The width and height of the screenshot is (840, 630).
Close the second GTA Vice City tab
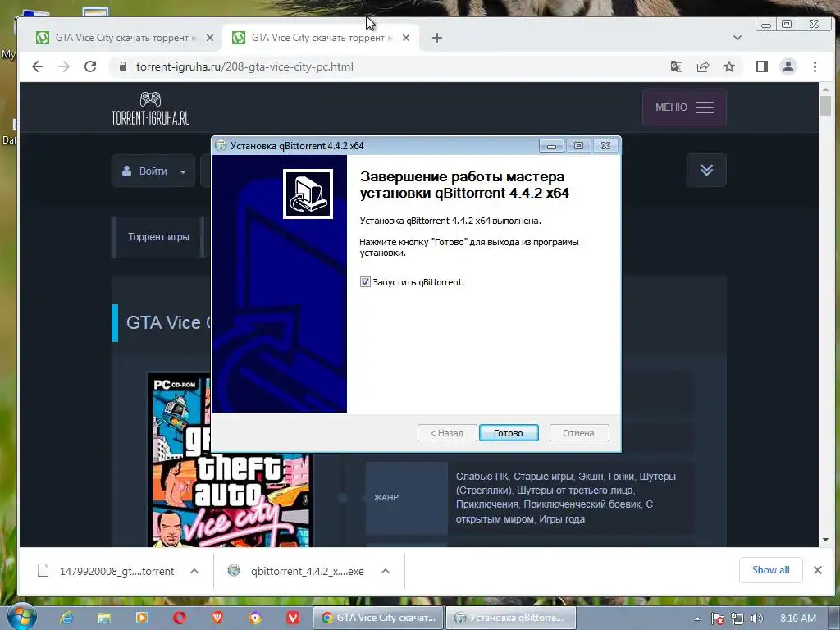coord(406,38)
